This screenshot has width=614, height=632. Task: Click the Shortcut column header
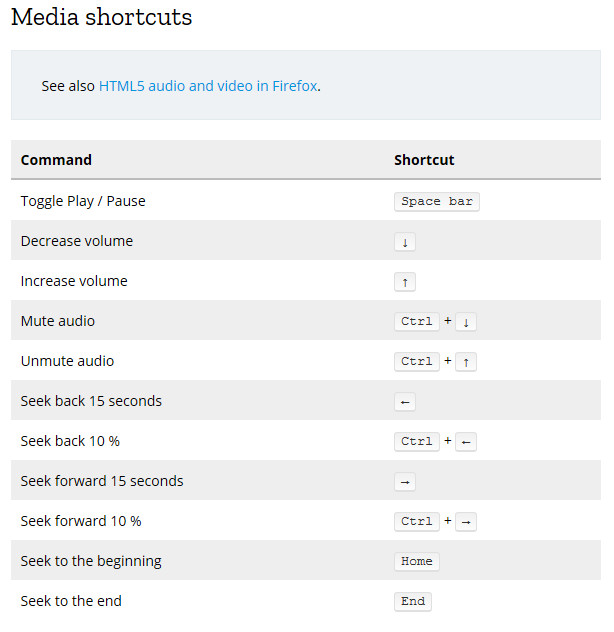424,160
